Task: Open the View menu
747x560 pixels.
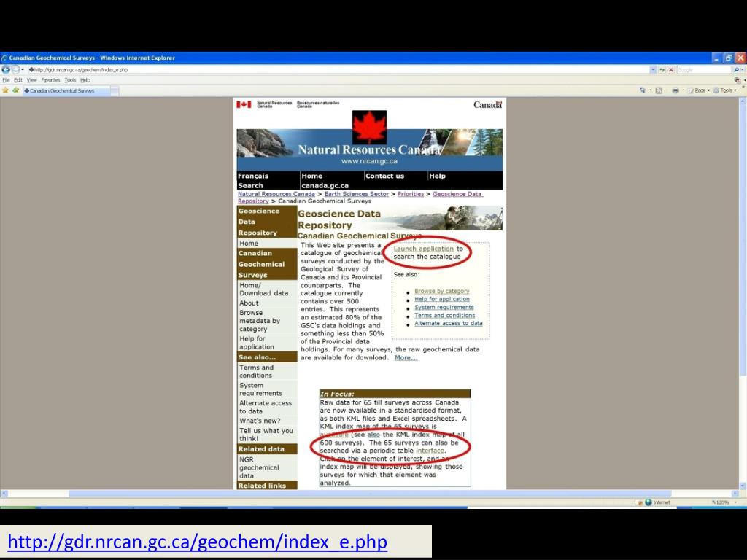Action: click(x=31, y=80)
